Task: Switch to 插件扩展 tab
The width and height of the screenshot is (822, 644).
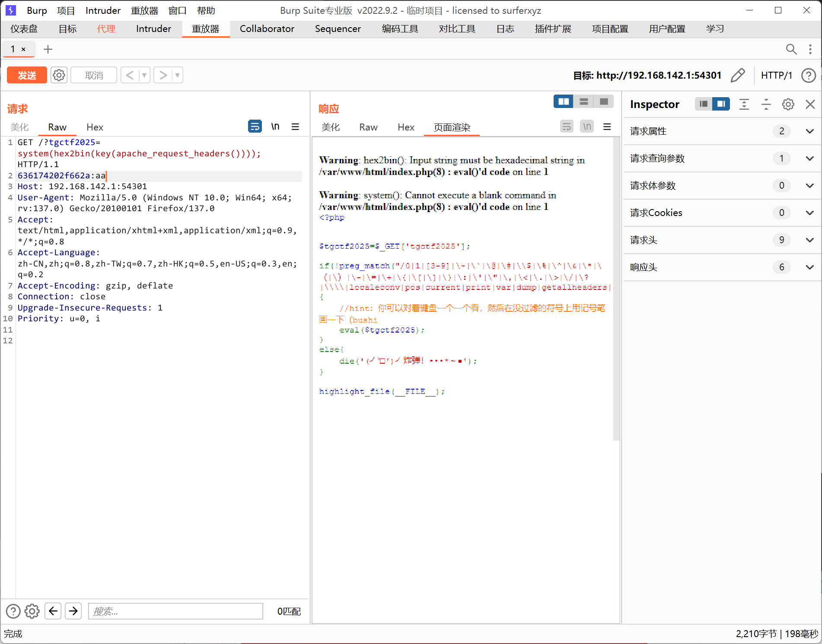Action: coord(553,29)
